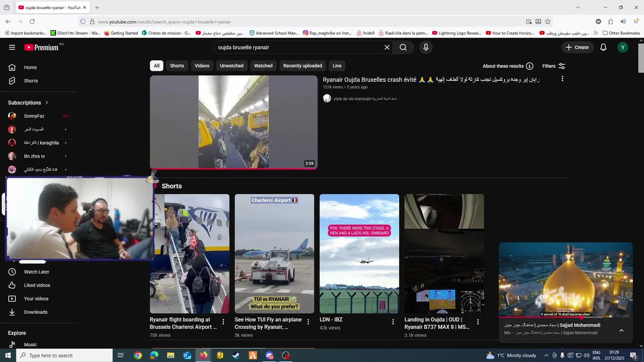Viewport: 644px width, 362px height.
Task: Select the All filter chip
Action: click(x=156, y=66)
